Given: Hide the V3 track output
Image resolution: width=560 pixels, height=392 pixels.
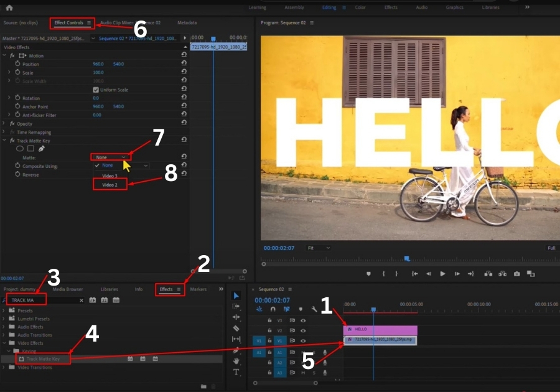Looking at the screenshot, I should pos(303,320).
